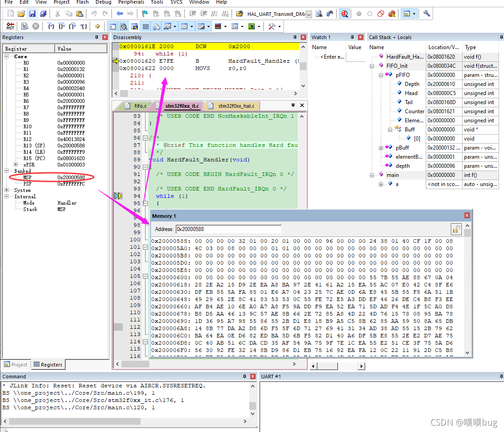Paste from clipboard using toolbar icon
Viewport: 504px width, 432px height.
pos(79,14)
